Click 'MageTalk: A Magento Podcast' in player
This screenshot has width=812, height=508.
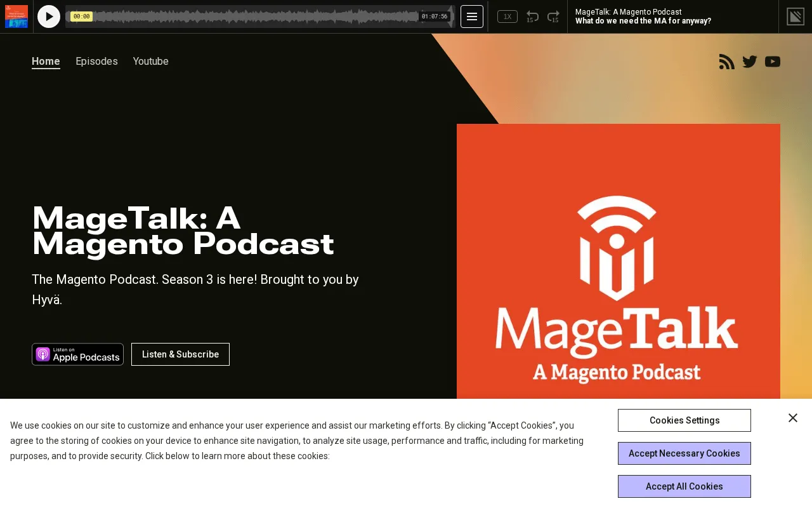pyautogui.click(x=629, y=12)
